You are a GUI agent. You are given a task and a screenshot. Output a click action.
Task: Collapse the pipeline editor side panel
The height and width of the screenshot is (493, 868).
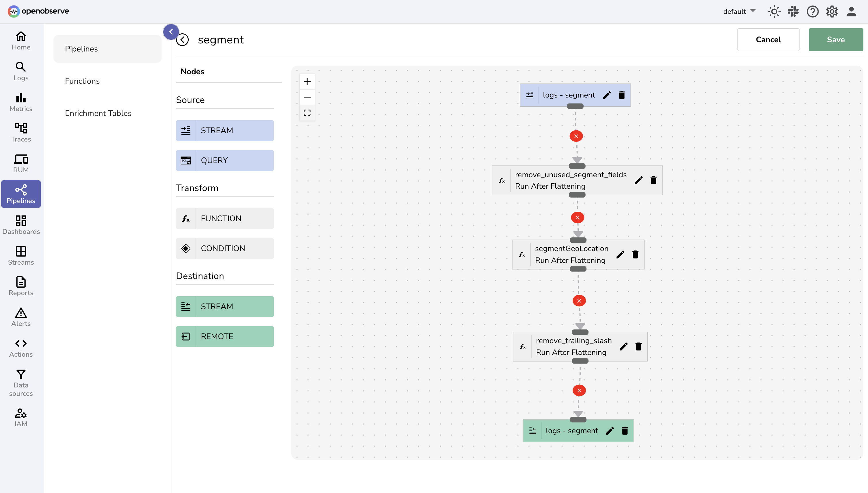(x=171, y=31)
